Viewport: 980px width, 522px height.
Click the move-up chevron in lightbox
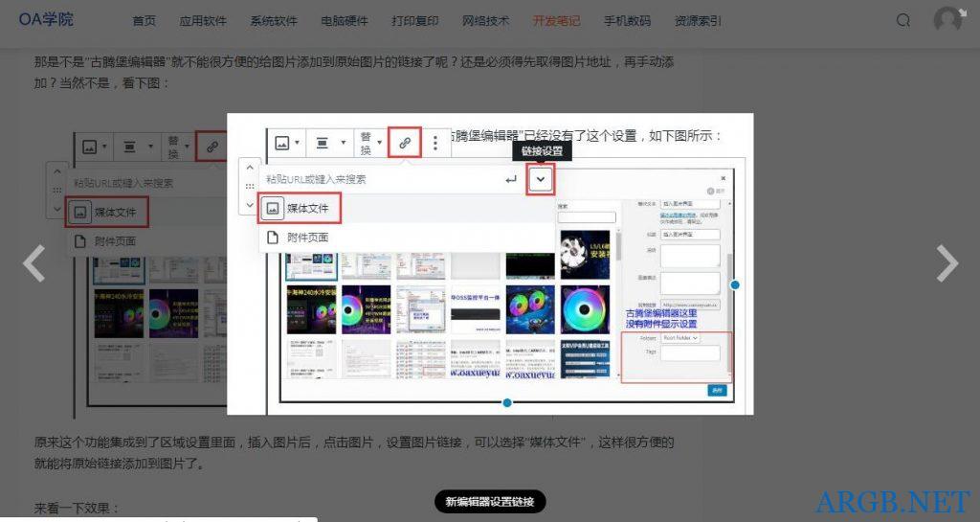tap(250, 168)
